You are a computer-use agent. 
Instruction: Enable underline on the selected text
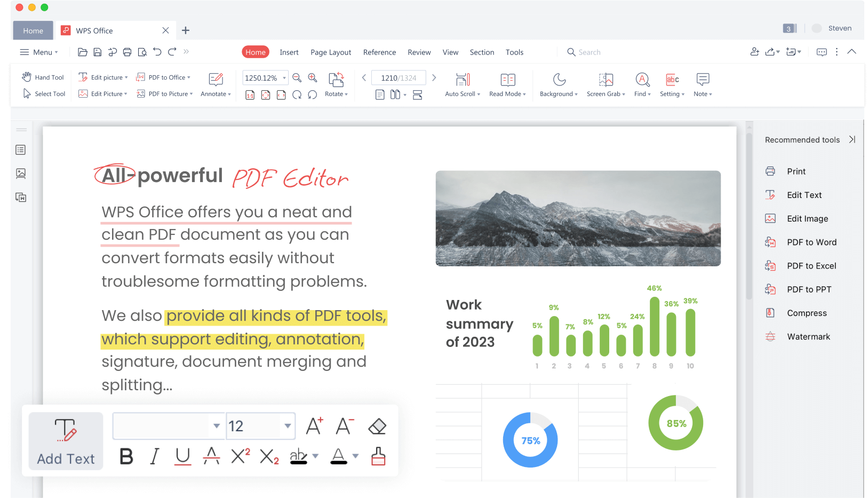182,456
